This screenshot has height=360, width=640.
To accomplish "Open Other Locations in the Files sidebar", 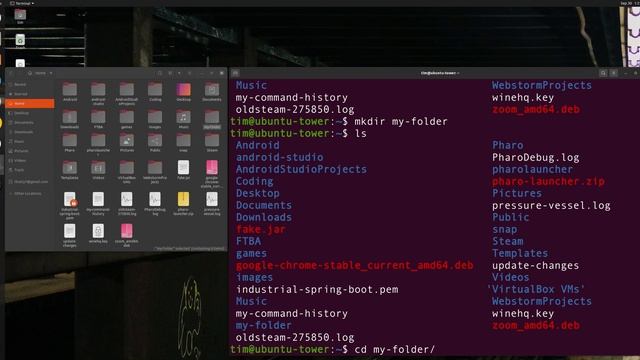I will click(30, 193).
